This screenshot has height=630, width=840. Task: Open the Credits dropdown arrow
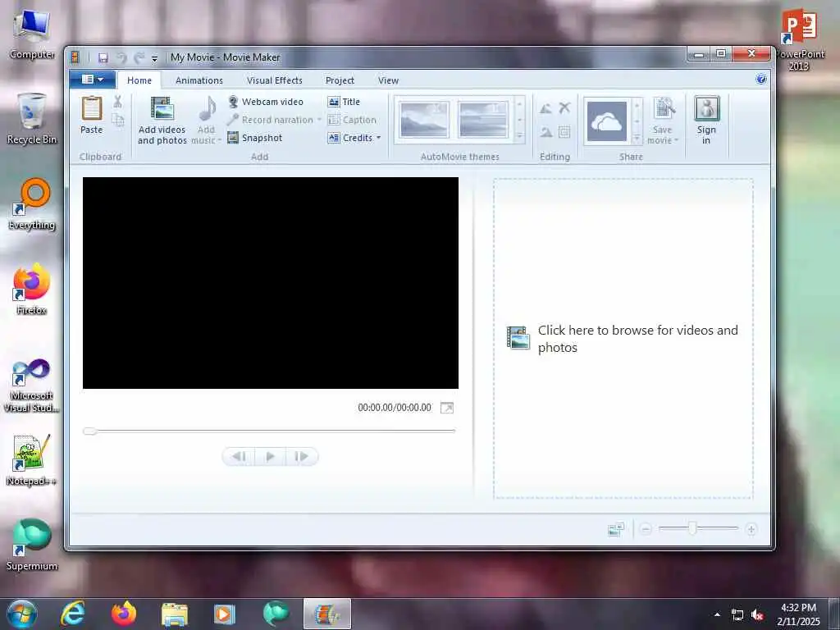(x=379, y=138)
